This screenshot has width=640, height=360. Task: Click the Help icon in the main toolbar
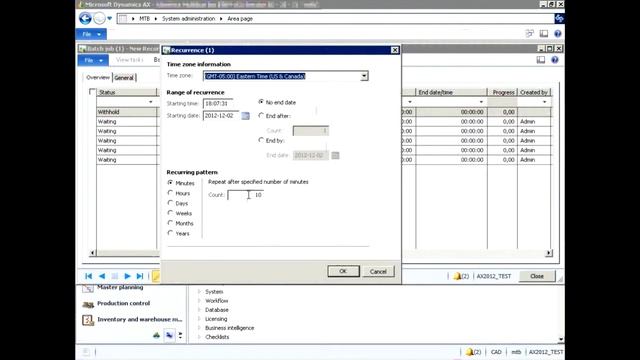point(558,34)
